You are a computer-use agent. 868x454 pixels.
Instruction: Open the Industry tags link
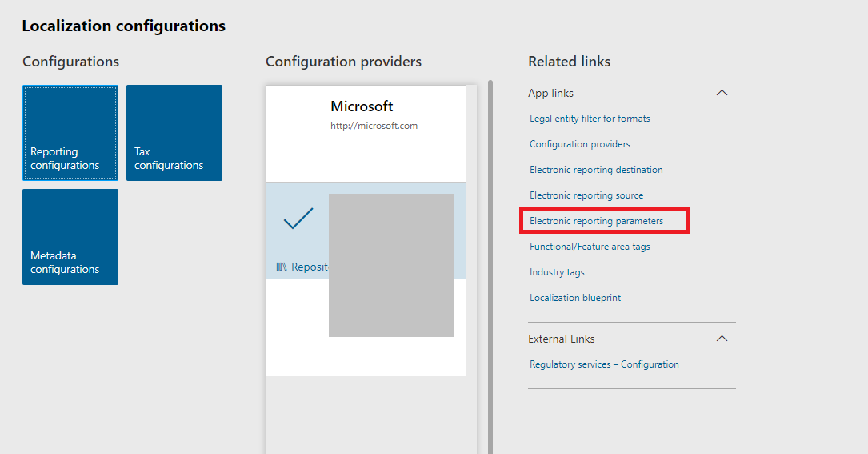pyautogui.click(x=557, y=272)
